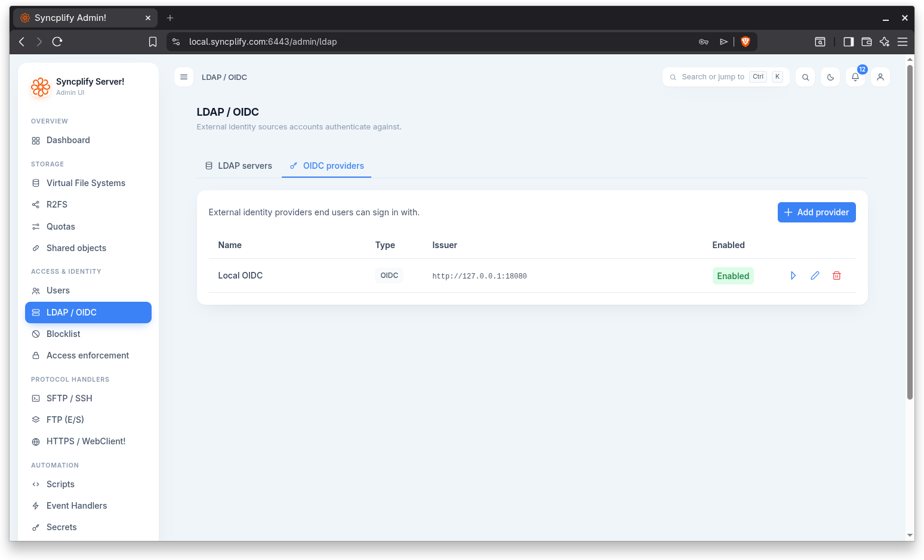Open Event Handlers in sidebar
The image size is (924, 560).
pyautogui.click(x=88, y=506)
